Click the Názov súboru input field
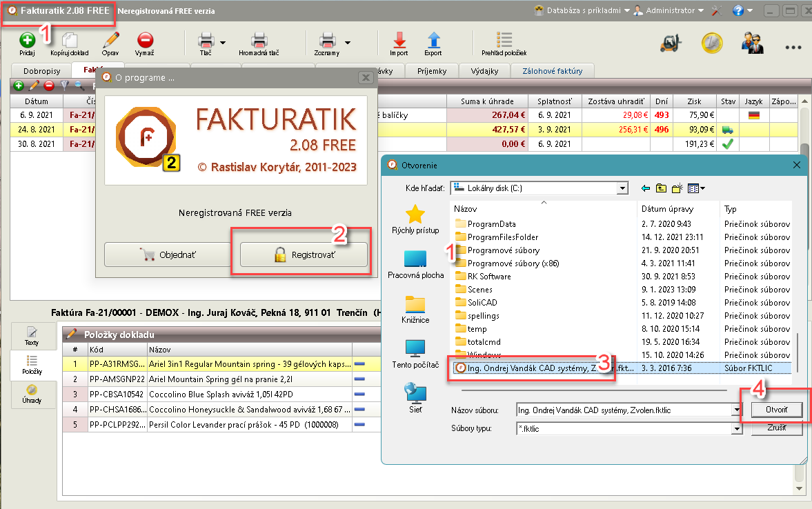Viewport: 812px width, 509px height. [x=624, y=410]
